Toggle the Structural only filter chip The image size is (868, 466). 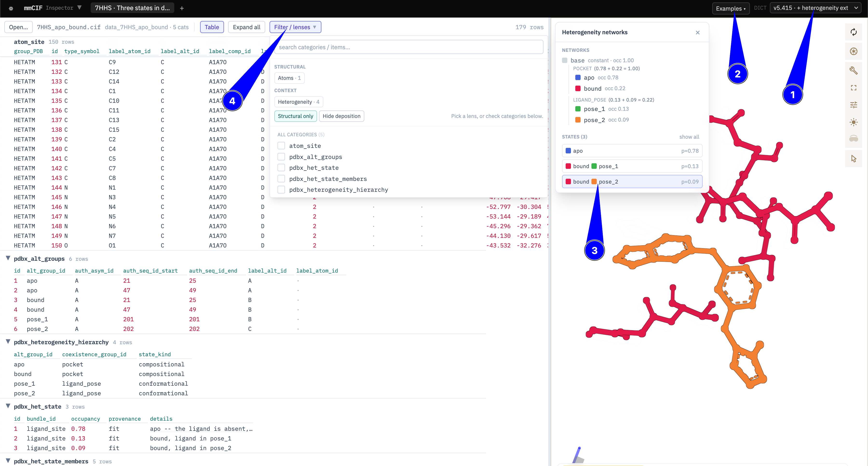(x=295, y=116)
